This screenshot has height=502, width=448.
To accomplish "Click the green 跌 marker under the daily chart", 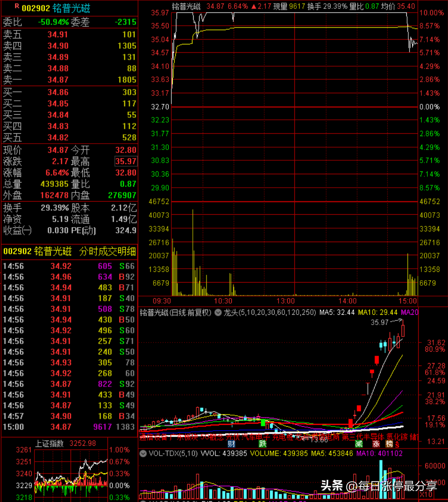I will click(x=262, y=444).
